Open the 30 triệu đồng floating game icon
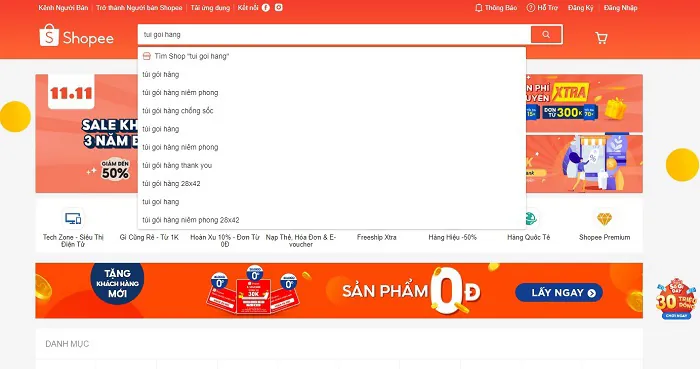Screen dimensions: 700x369 676,299
